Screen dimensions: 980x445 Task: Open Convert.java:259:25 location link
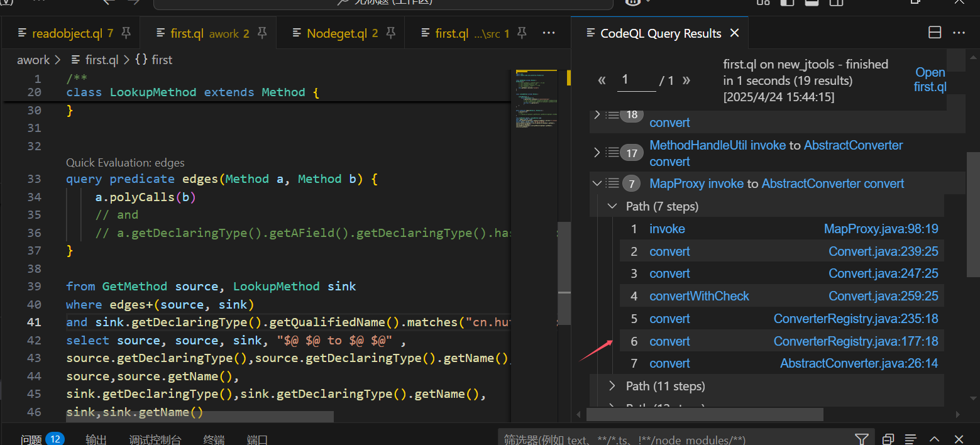pyautogui.click(x=883, y=296)
